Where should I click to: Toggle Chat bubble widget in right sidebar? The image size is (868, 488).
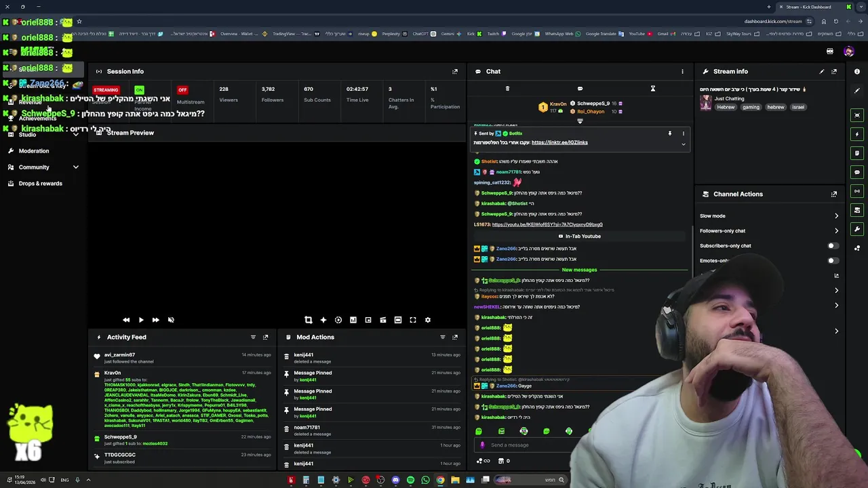[x=857, y=172]
